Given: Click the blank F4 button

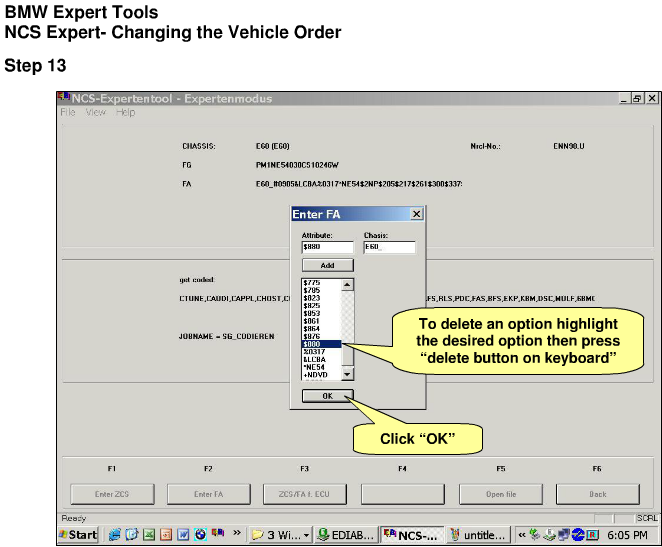Looking at the screenshot, I should click(x=403, y=494).
